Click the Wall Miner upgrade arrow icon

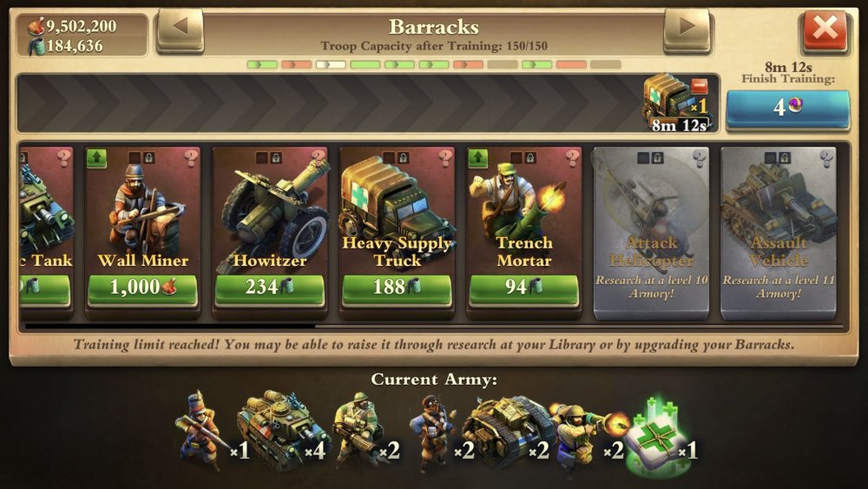(96, 158)
